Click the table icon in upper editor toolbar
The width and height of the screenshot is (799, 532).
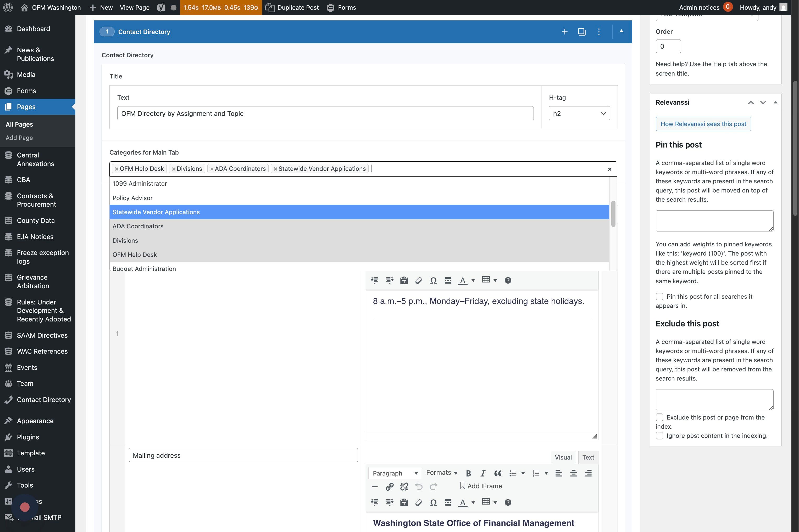click(x=486, y=280)
